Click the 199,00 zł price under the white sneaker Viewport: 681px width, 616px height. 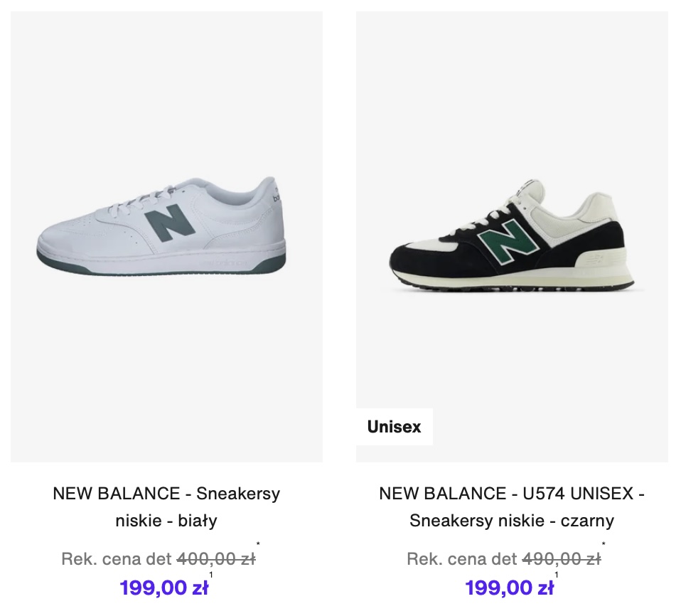click(164, 588)
